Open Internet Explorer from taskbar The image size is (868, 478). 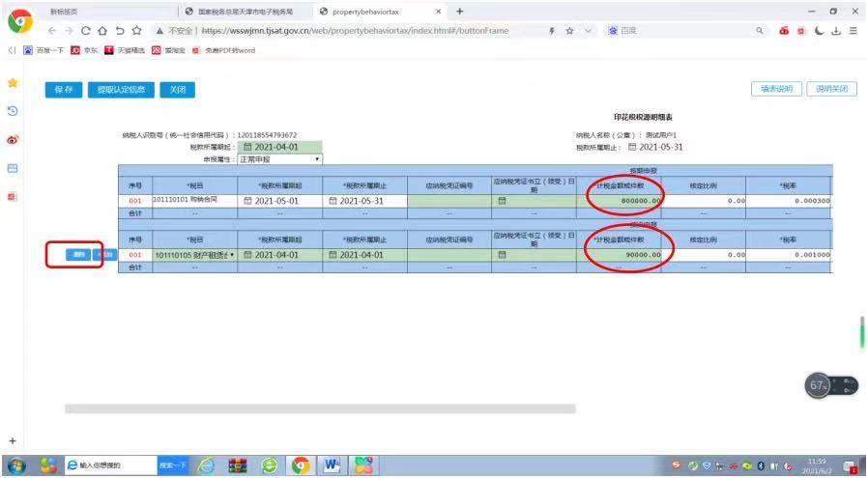coord(206,465)
